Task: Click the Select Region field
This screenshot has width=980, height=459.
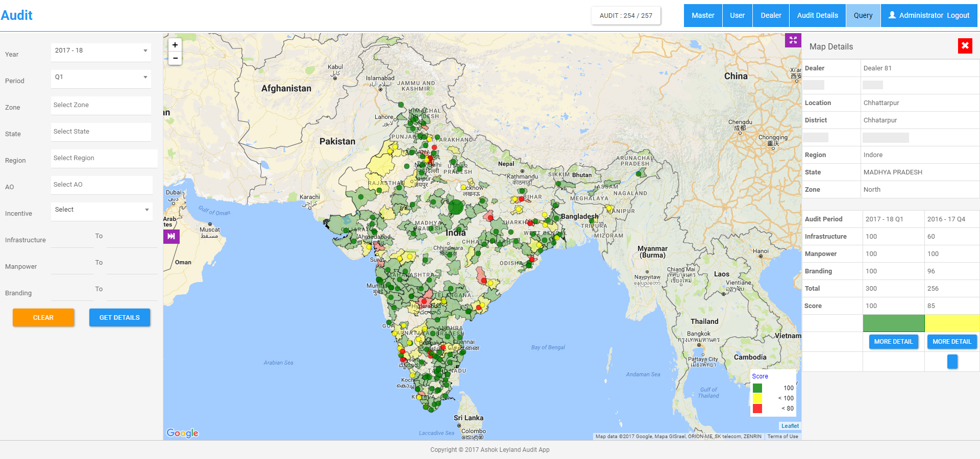Action: [104, 158]
